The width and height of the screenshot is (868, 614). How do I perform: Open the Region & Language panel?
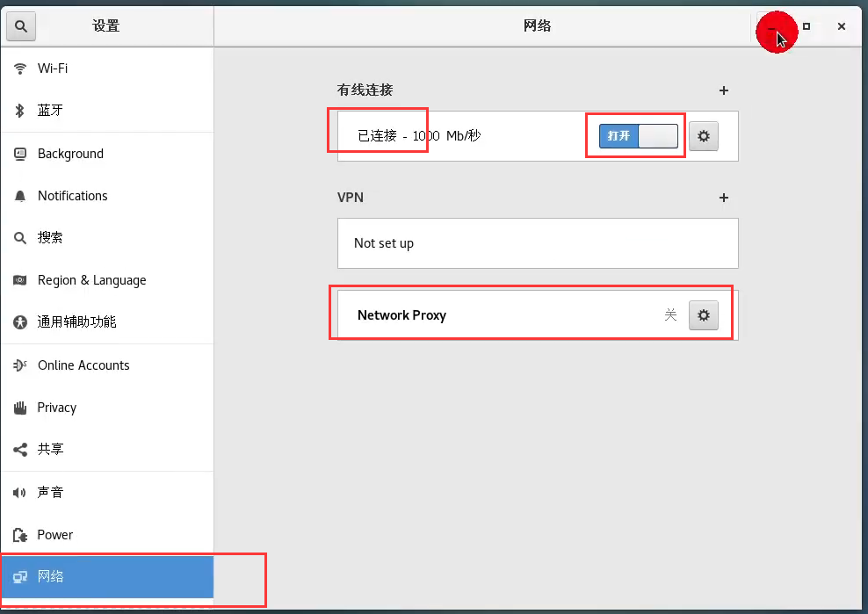pyautogui.click(x=107, y=280)
